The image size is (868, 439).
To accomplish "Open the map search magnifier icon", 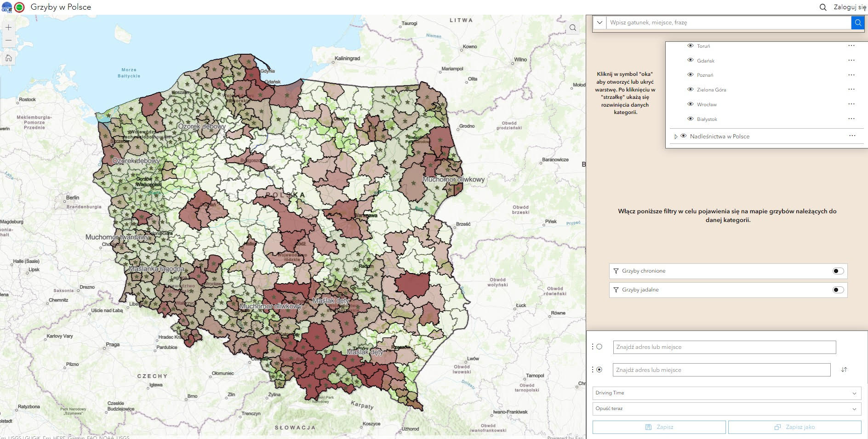I will tap(572, 28).
